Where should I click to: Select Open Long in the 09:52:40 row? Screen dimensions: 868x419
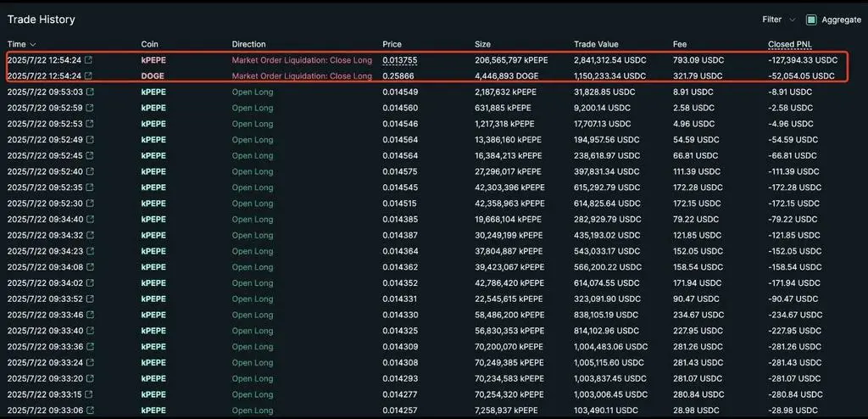click(253, 172)
